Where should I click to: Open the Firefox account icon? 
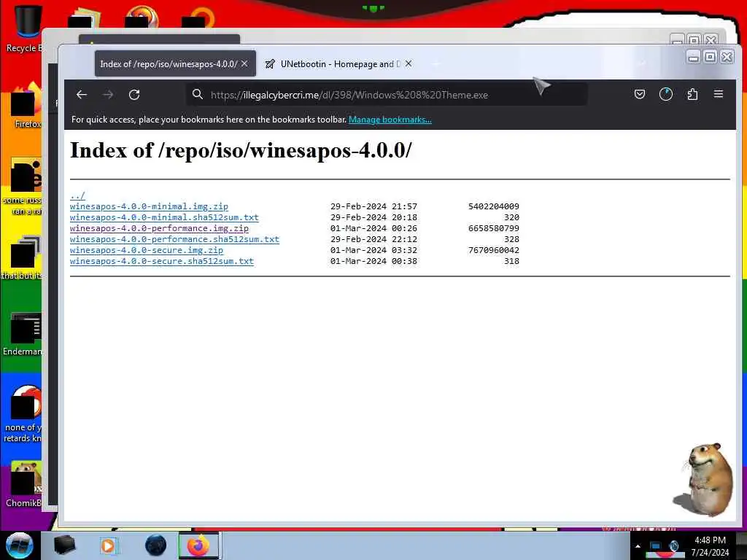[666, 94]
